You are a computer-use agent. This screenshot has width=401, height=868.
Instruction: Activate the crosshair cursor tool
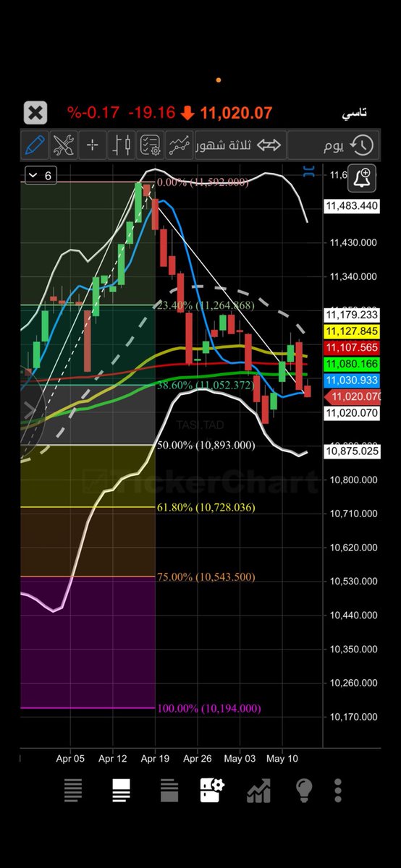[92, 145]
